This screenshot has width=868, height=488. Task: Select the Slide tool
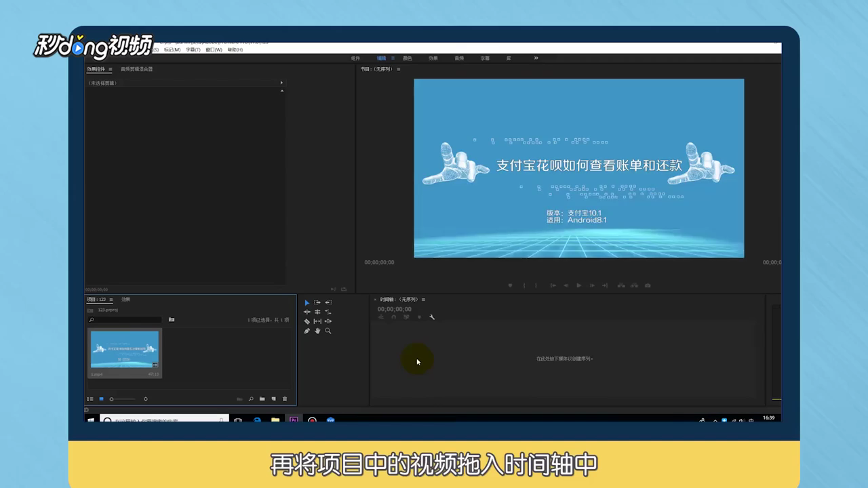328,321
